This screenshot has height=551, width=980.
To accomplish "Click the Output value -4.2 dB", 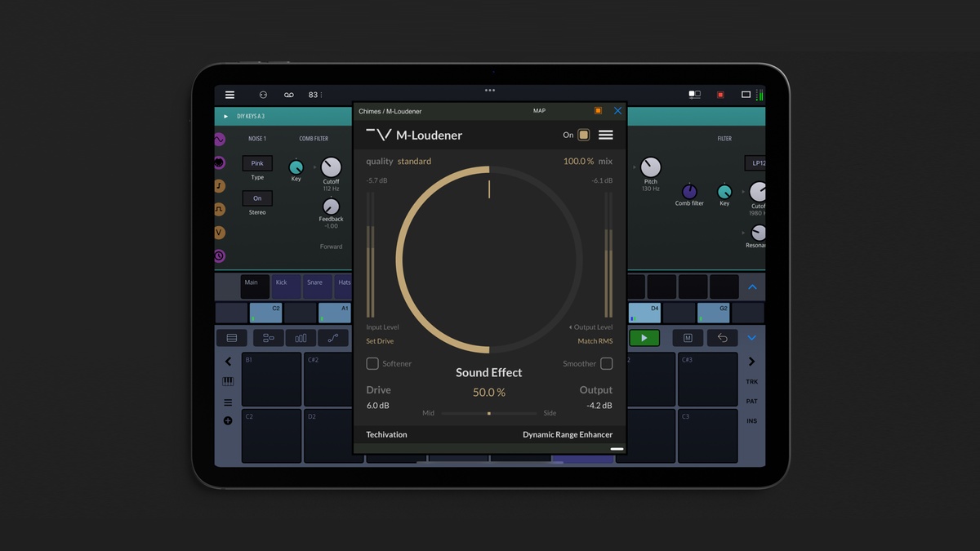I will [x=599, y=406].
